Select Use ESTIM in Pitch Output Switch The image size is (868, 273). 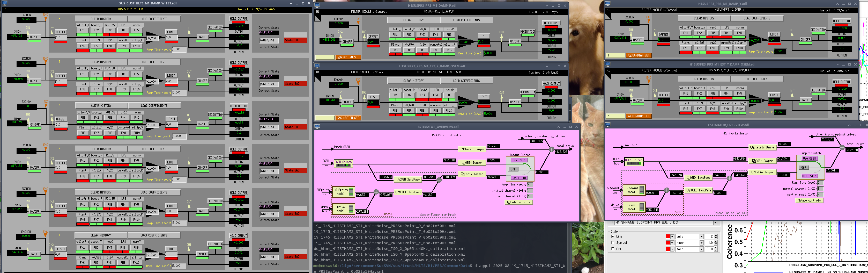click(519, 178)
